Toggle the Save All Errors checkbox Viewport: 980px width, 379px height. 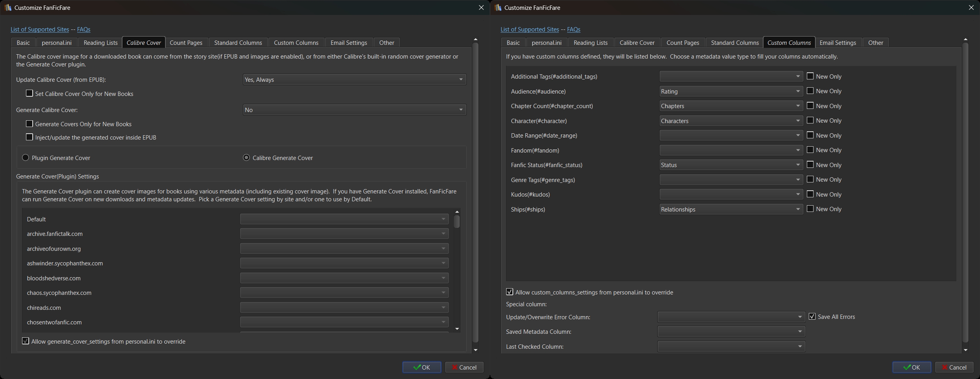[x=812, y=316]
